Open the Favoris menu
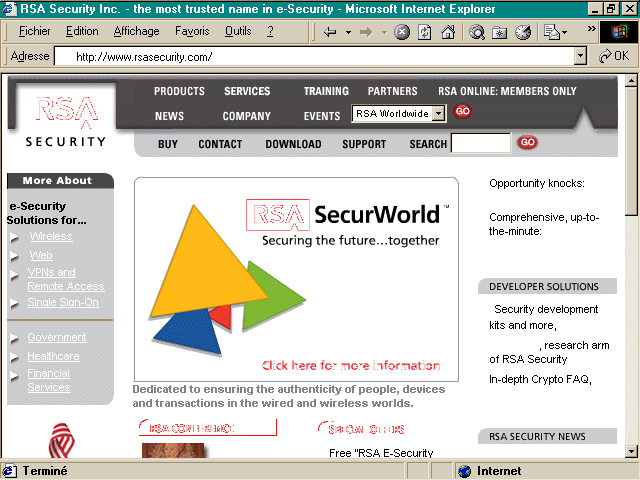Image resolution: width=640 pixels, height=480 pixels. click(x=192, y=31)
